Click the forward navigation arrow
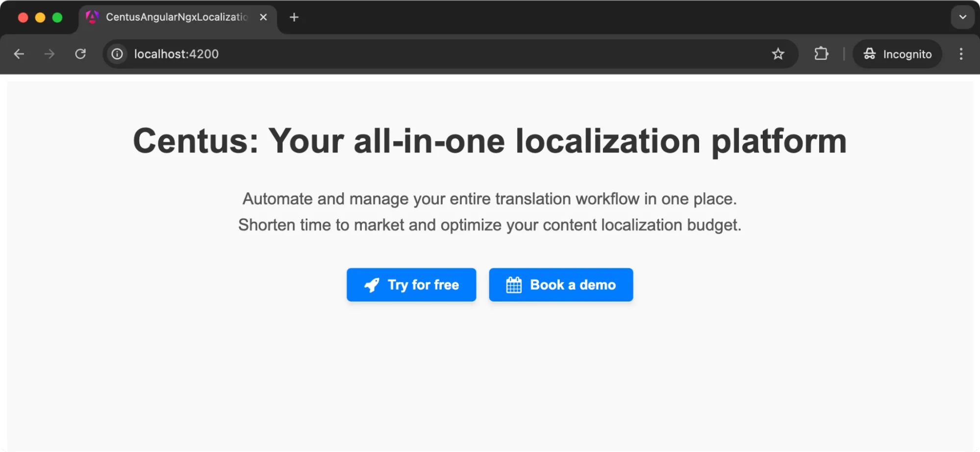Image resolution: width=980 pixels, height=452 pixels. tap(49, 54)
